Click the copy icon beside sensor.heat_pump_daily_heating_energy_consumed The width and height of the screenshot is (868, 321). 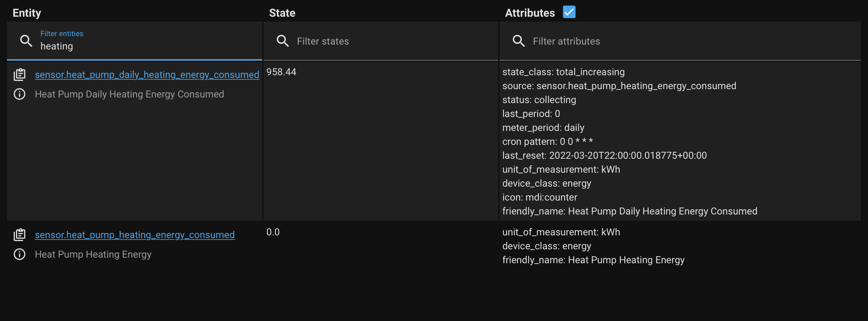pyautogui.click(x=20, y=74)
